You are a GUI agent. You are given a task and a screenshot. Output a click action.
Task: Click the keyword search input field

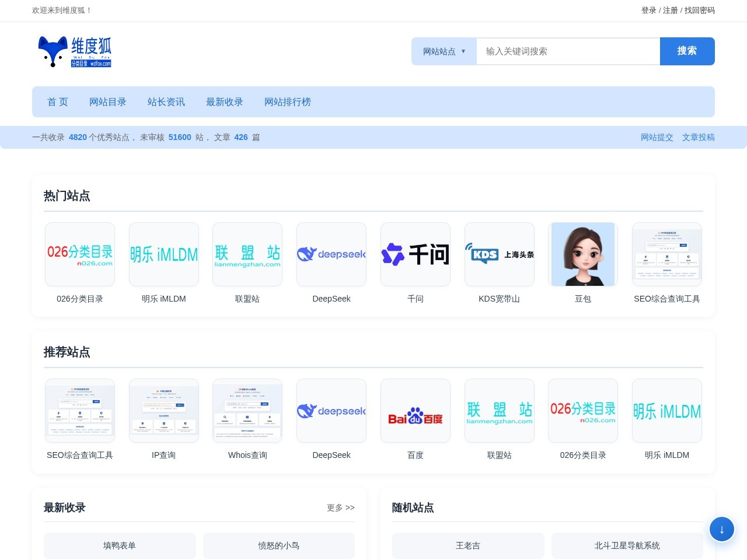(x=567, y=51)
